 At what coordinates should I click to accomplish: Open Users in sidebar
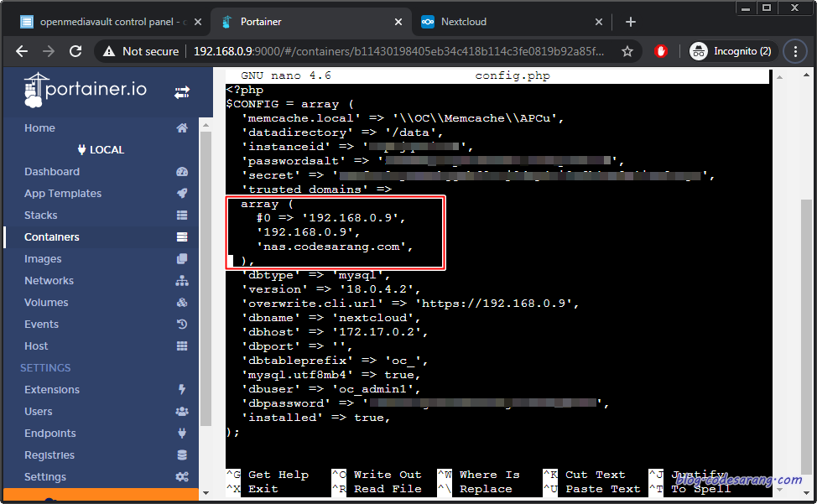point(38,411)
